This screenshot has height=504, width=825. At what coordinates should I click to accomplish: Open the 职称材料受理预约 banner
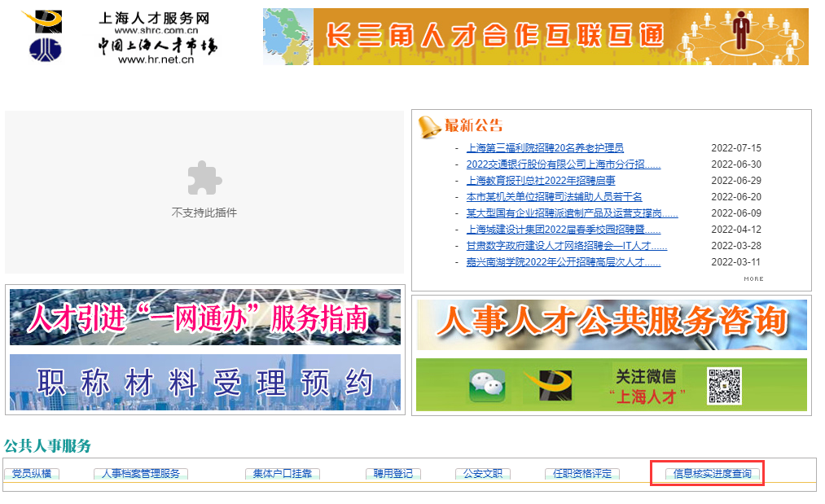(204, 382)
